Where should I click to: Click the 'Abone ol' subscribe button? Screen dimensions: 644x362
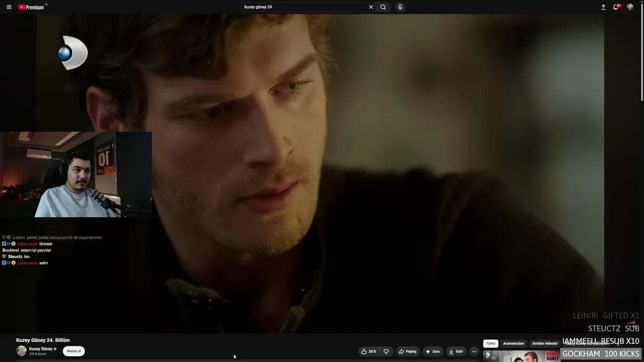(73, 351)
